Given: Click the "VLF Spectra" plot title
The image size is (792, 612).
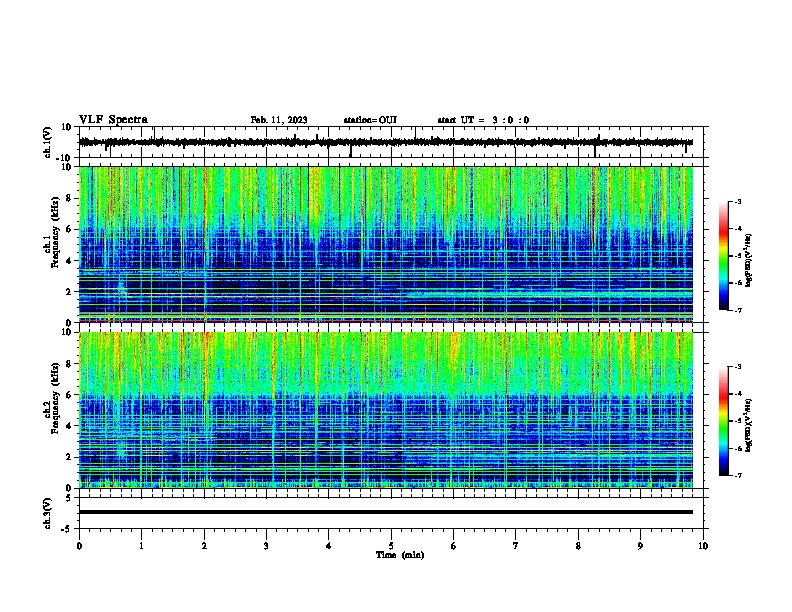Looking at the screenshot, I should (113, 120).
